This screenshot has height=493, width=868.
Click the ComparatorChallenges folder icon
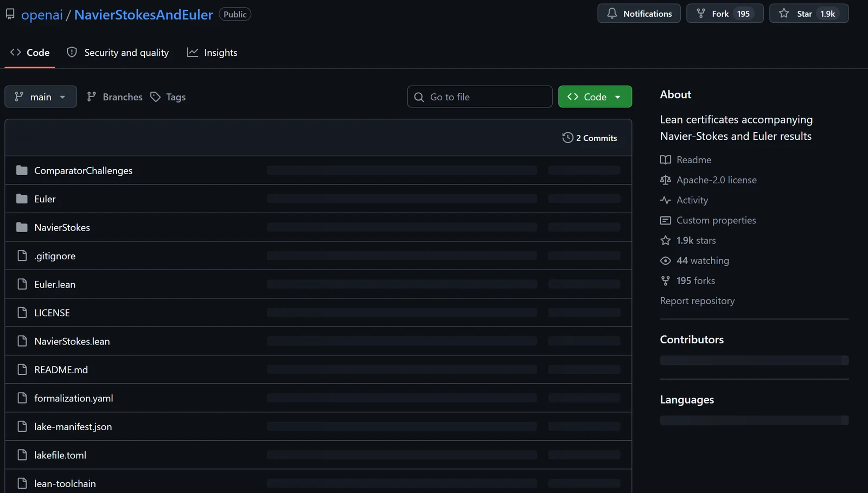click(x=22, y=170)
